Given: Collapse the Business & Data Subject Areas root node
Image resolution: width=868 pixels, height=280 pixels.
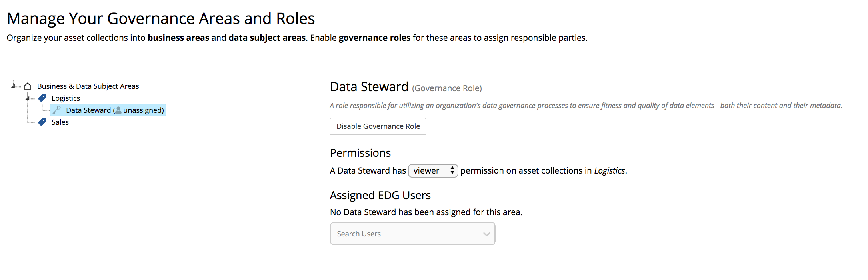Looking at the screenshot, I should coord(13,86).
